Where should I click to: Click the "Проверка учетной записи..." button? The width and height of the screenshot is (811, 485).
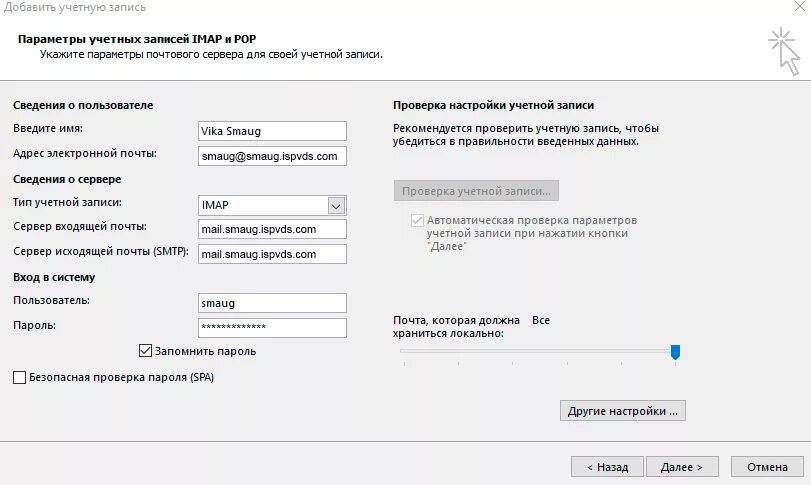[475, 190]
